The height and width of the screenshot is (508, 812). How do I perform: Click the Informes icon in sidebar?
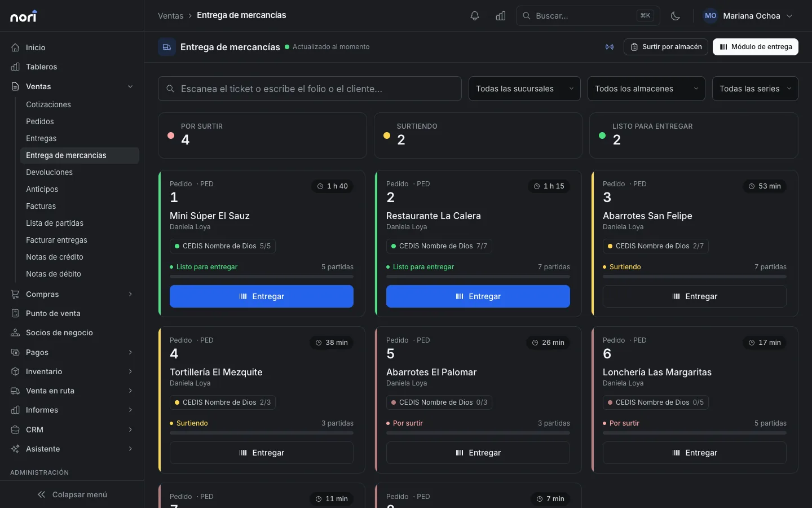coord(15,410)
